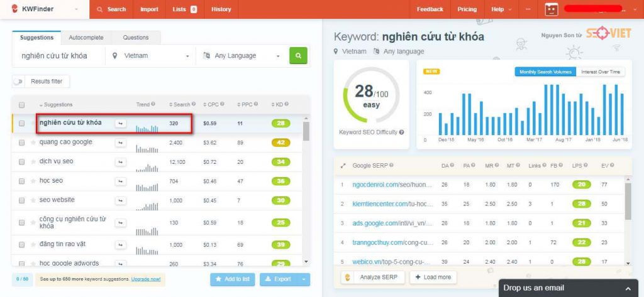644x297 pixels.
Task: Select the Interest Over Time chart view
Action: 601,72
